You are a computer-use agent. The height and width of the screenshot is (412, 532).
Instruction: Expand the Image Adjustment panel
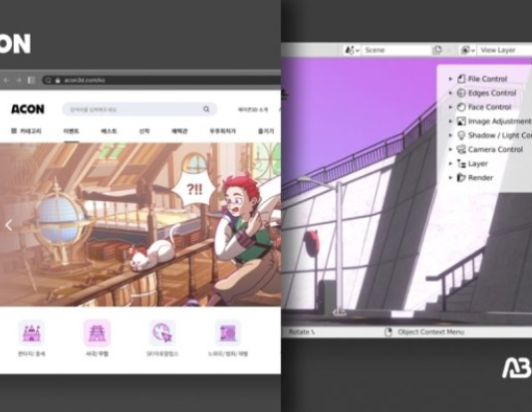489,121
